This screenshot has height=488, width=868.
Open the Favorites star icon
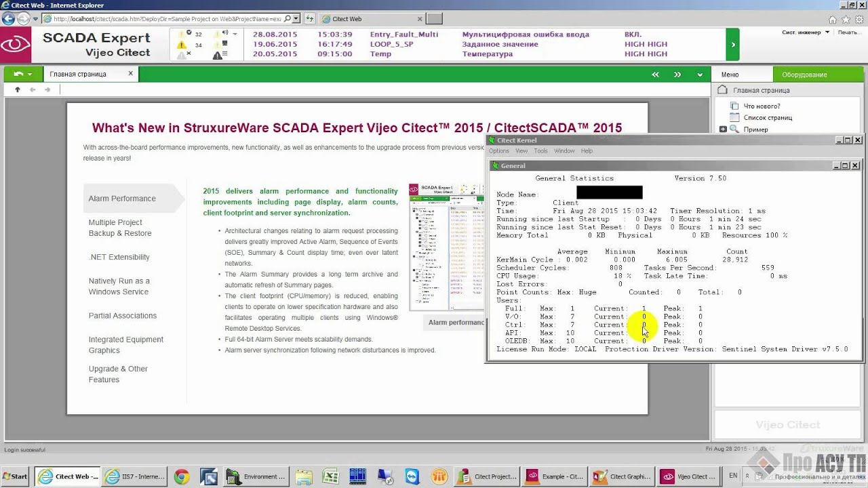845,19
